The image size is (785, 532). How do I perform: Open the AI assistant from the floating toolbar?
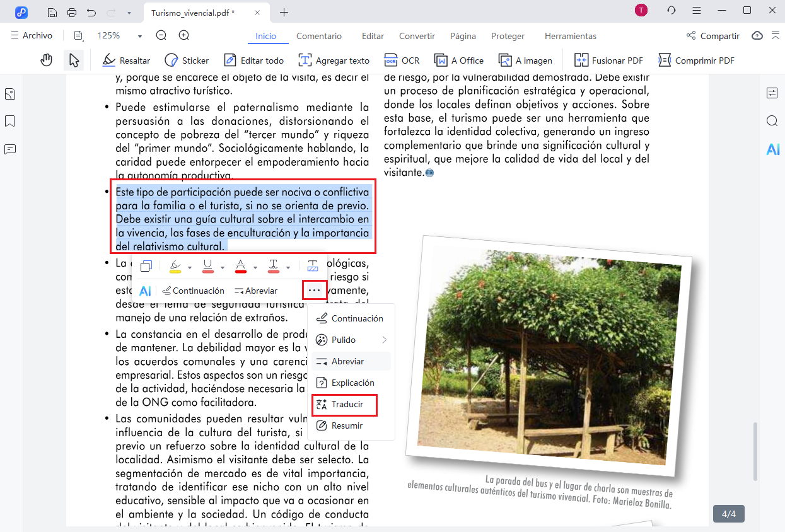click(x=146, y=290)
